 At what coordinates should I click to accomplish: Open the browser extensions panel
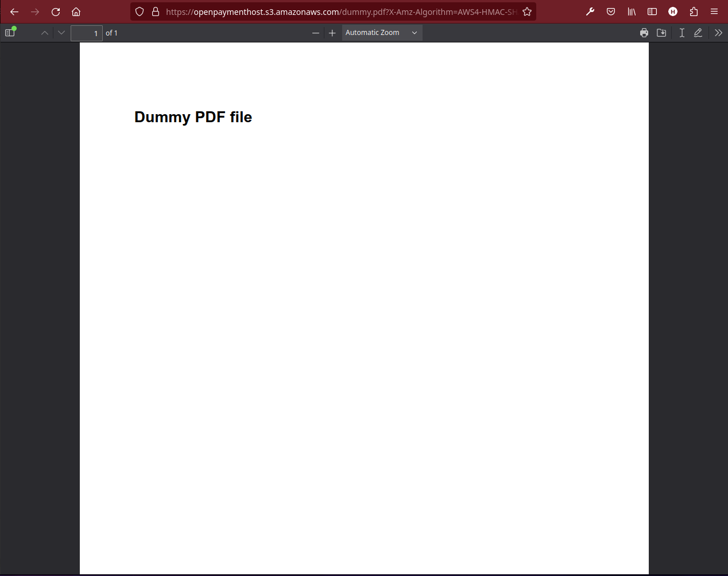point(693,11)
